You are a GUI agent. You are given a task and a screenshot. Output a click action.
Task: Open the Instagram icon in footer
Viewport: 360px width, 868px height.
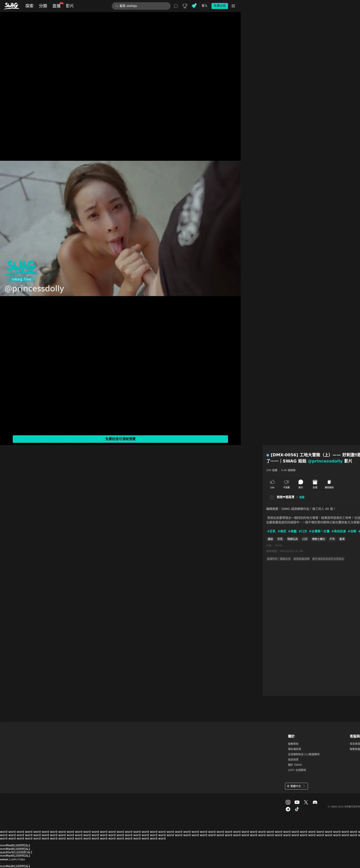point(288,802)
